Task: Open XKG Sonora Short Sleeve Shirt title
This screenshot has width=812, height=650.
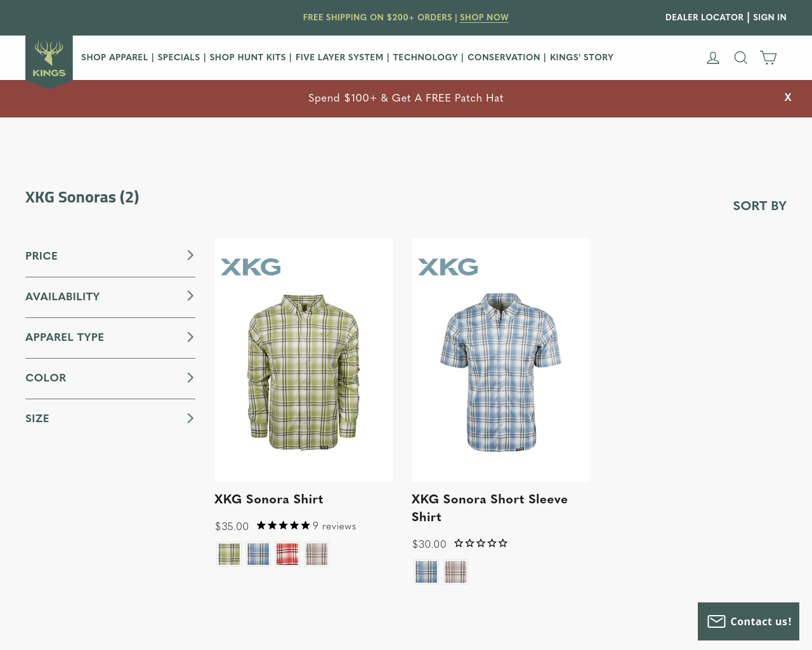Action: (x=490, y=508)
